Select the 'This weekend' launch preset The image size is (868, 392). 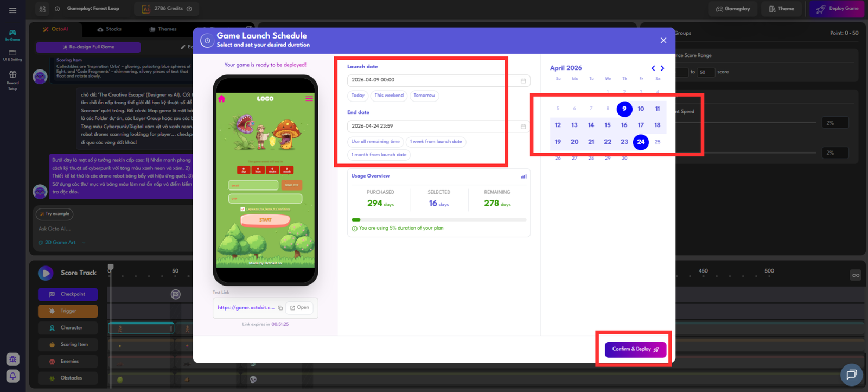[x=389, y=96]
